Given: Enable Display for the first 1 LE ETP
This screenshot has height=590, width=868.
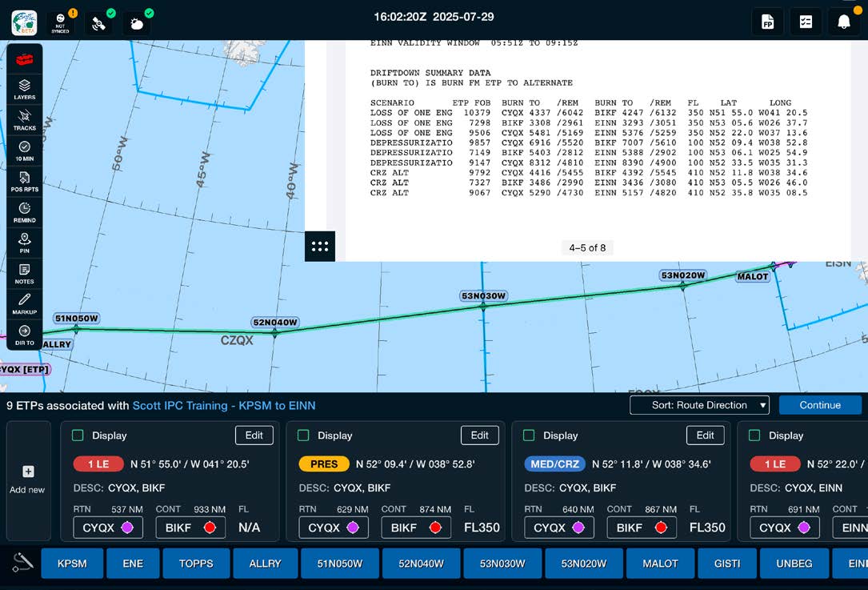Looking at the screenshot, I should pos(78,435).
